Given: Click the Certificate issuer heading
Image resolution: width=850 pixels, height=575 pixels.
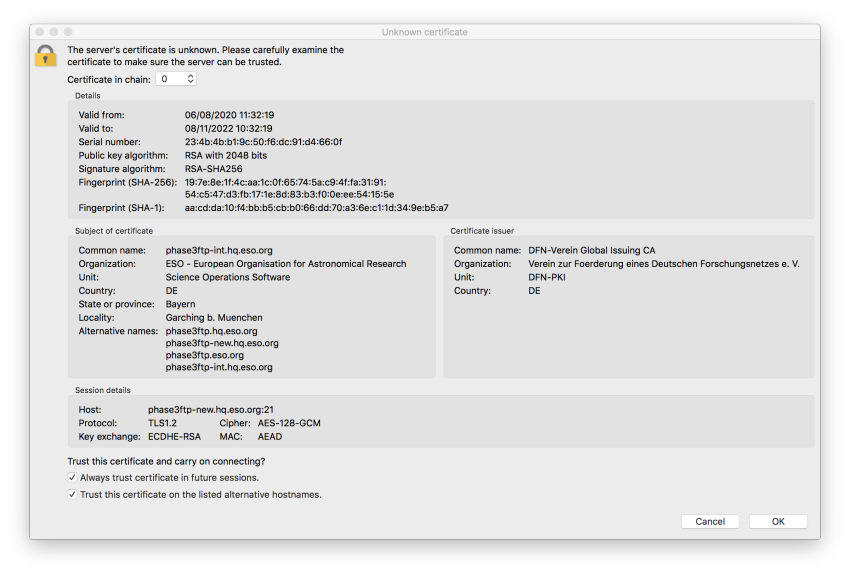Looking at the screenshot, I should click(x=482, y=231).
